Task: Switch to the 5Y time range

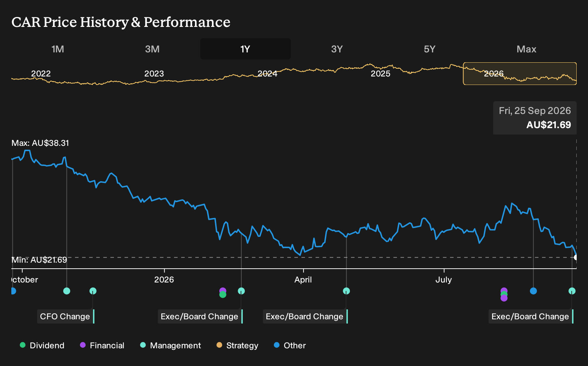Action: (430, 49)
